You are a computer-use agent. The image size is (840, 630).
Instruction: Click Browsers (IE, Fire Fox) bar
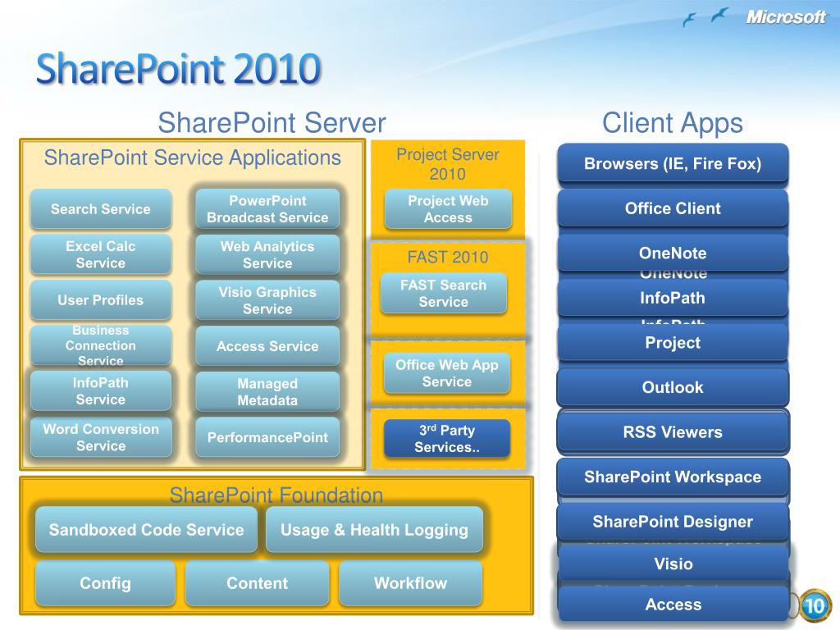click(x=673, y=163)
